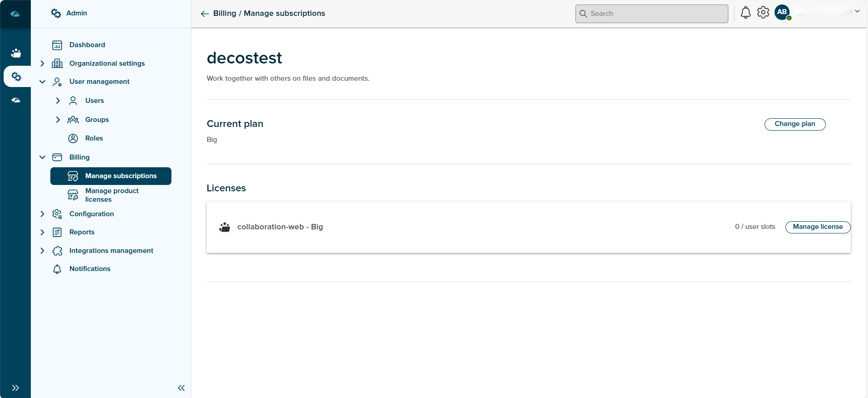This screenshot has width=868, height=398.
Task: Click the collaboration-web license icon
Action: [x=224, y=227]
